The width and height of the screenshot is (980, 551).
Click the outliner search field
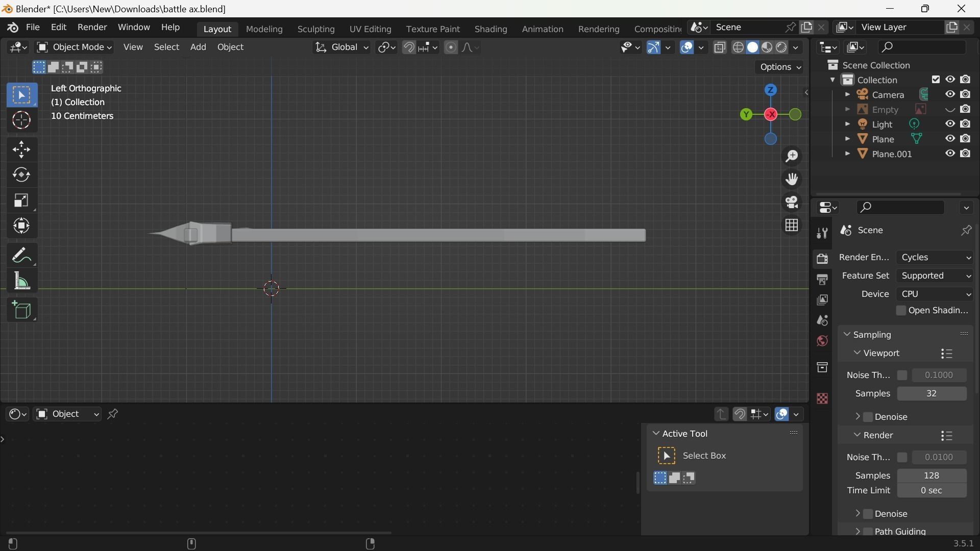(923, 47)
